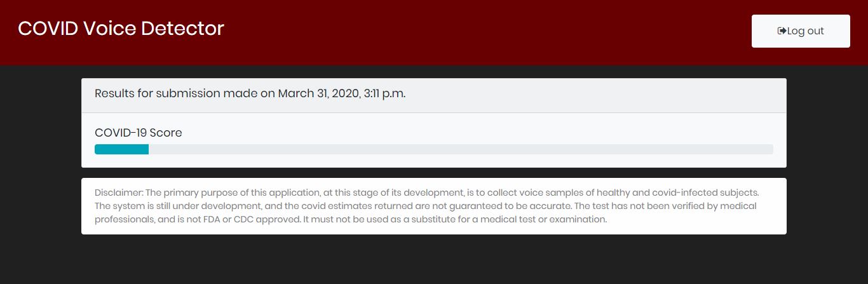Click the Log out button

801,31
